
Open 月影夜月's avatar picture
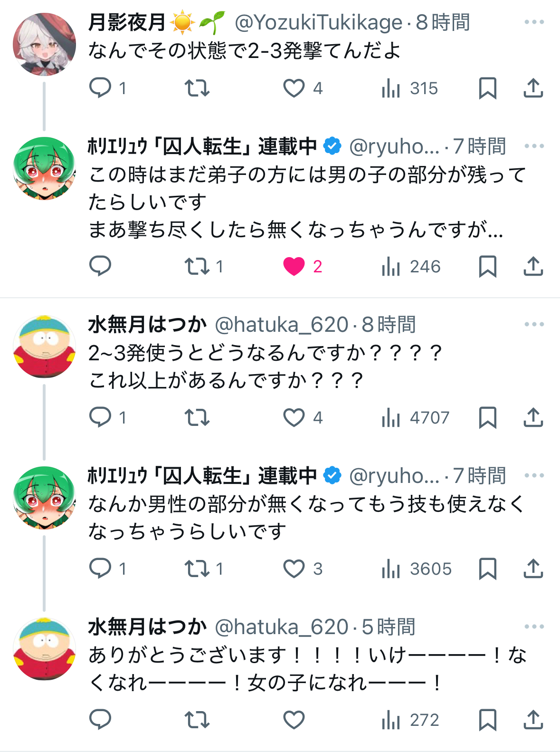pyautogui.click(x=44, y=44)
